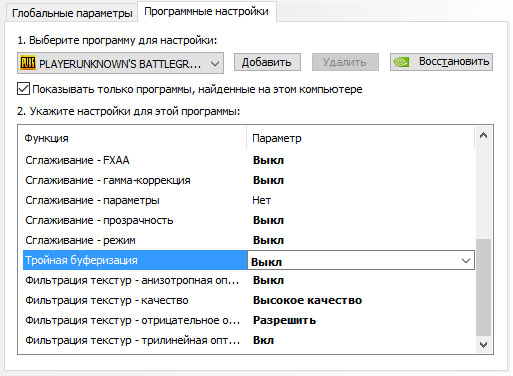This screenshot has width=513, height=376.
Task: Click the settings list scrollbar thumb
Action: tap(483, 287)
